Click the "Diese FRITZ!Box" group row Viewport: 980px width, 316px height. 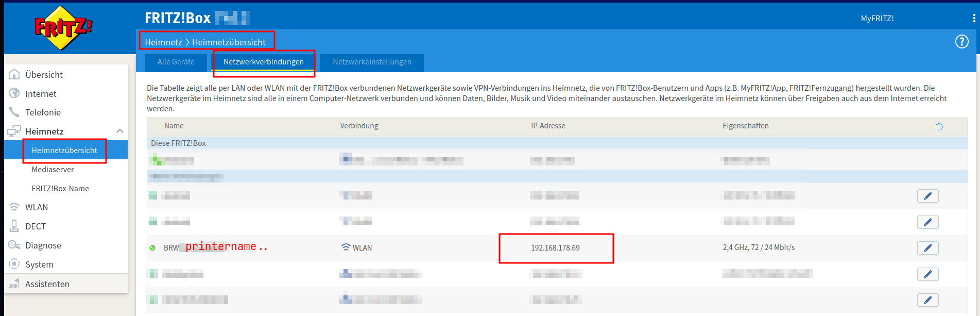click(x=557, y=143)
